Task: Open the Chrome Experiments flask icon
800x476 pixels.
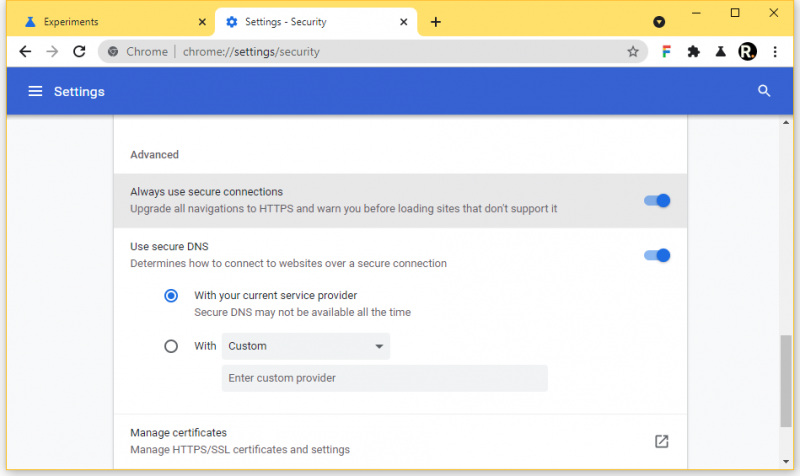Action: [720, 52]
